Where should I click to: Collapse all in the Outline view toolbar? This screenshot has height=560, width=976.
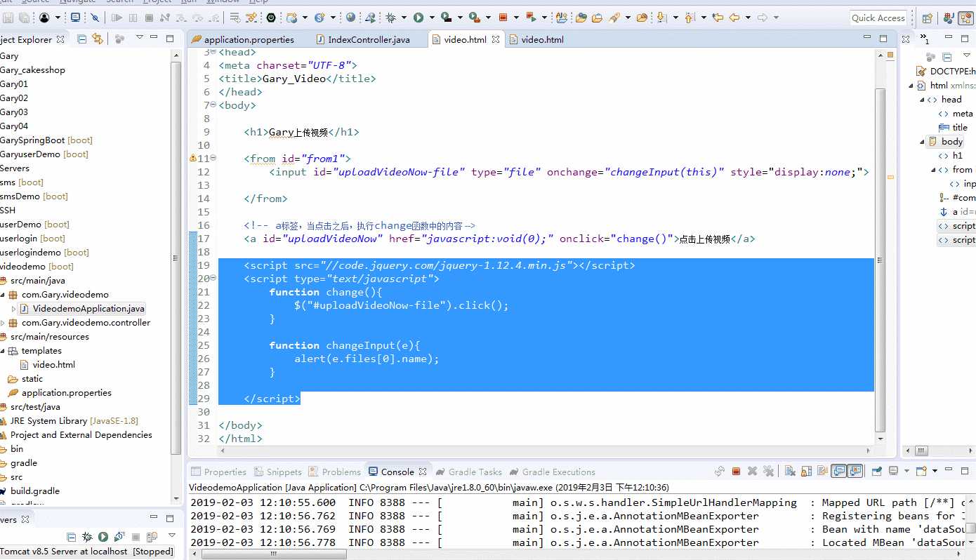click(x=947, y=57)
